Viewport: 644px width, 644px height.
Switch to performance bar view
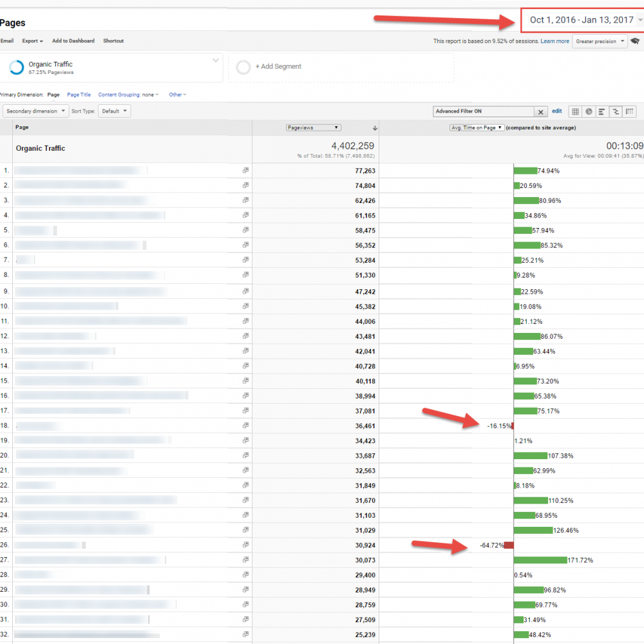[x=602, y=111]
